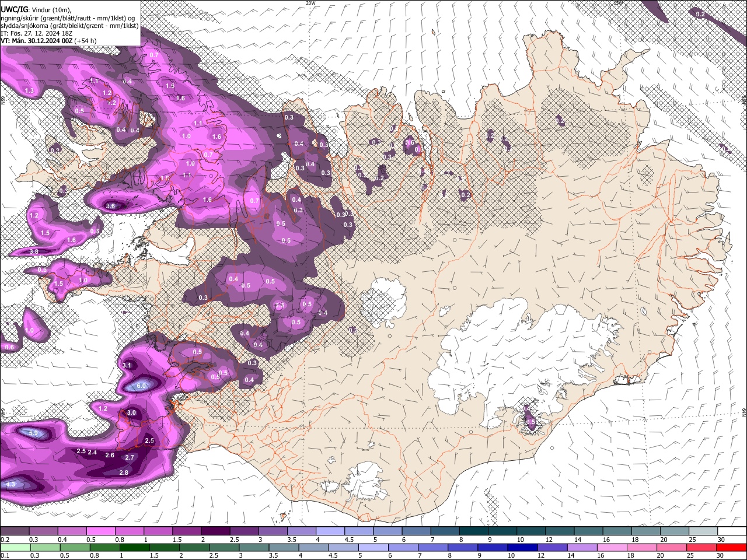Click the 3.1 precipitation value
Screen dimensions: 747x560
pyautogui.click(x=127, y=365)
